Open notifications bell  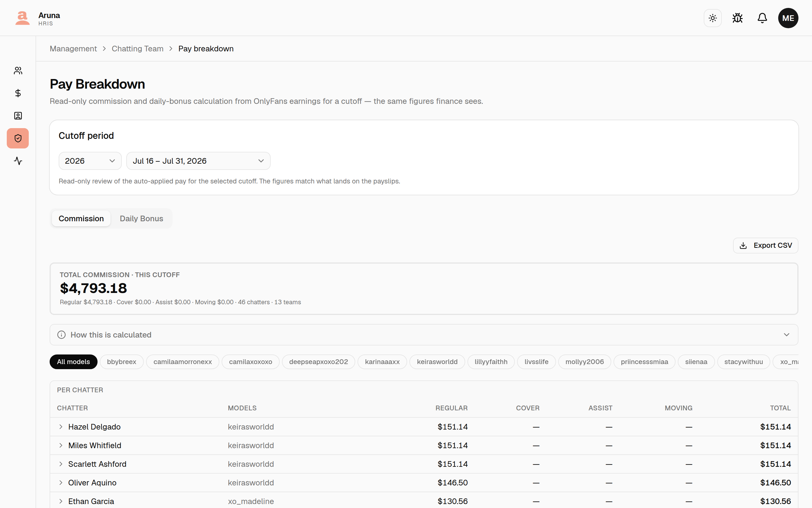click(762, 18)
